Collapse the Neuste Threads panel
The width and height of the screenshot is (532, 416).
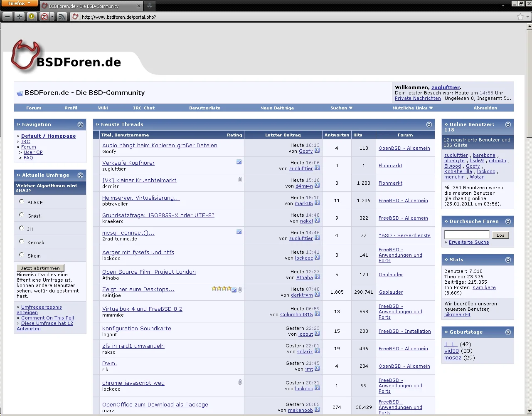point(429,124)
